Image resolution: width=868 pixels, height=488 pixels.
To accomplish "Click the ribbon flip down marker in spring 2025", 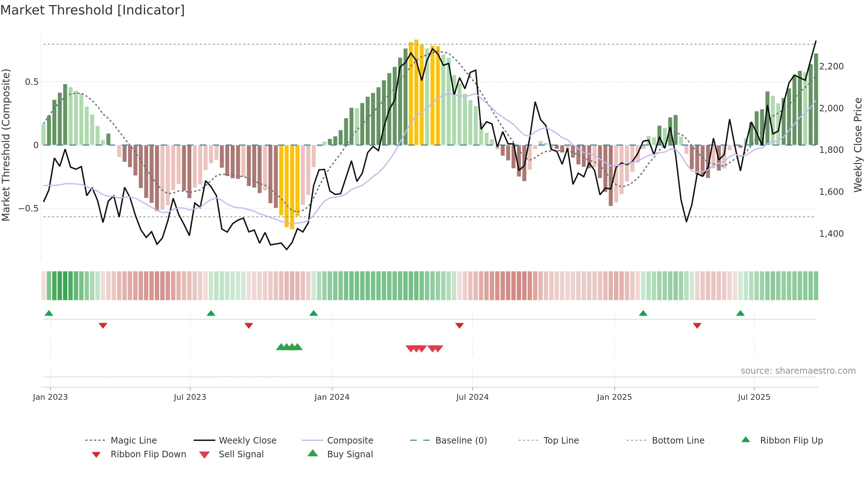I will coord(697,326).
